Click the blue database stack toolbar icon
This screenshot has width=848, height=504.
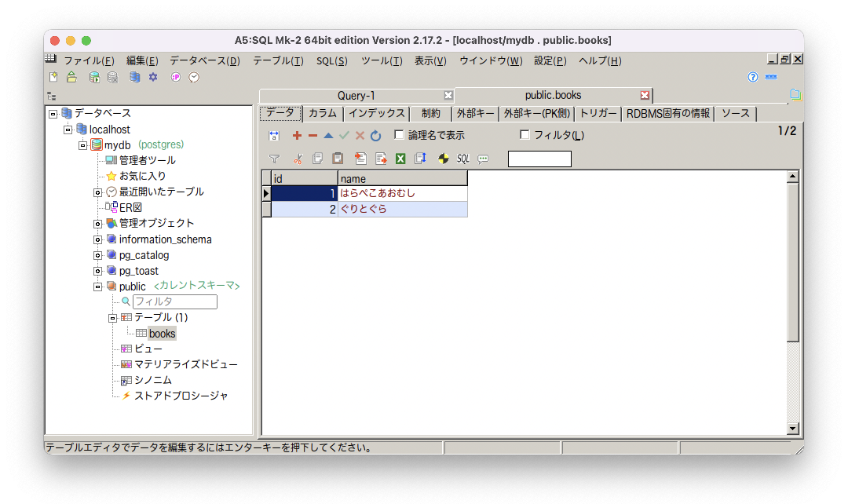(135, 78)
